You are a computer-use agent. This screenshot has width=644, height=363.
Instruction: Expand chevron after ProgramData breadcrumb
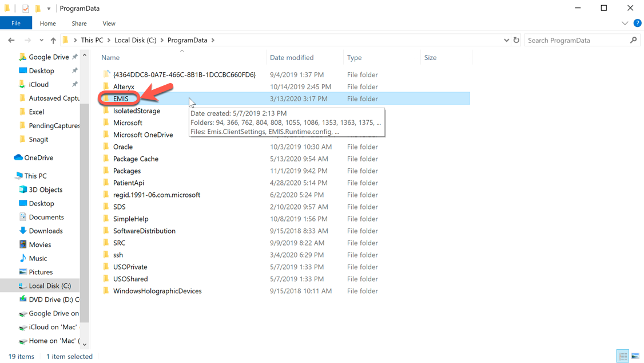[x=213, y=40]
